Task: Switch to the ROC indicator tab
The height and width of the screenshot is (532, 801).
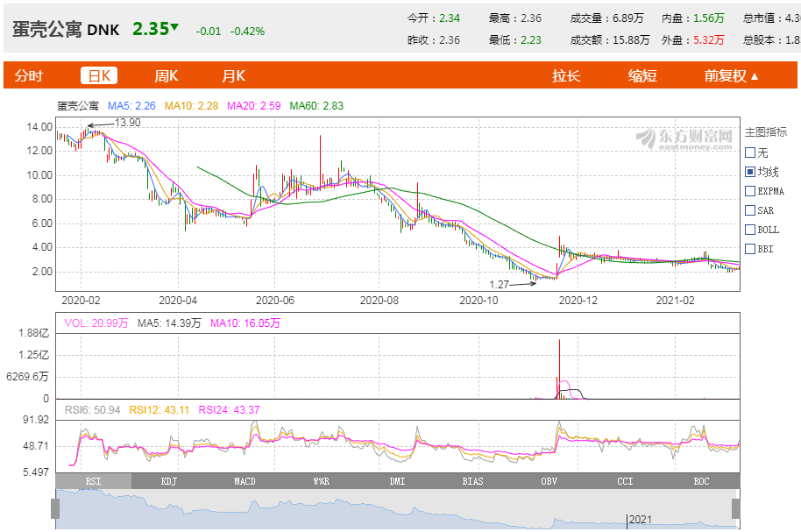Action: pos(701,481)
